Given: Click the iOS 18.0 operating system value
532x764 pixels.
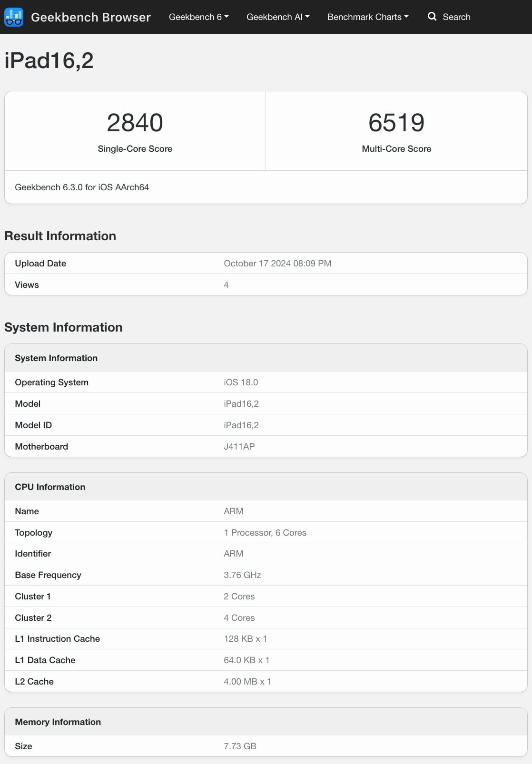Looking at the screenshot, I should point(241,382).
